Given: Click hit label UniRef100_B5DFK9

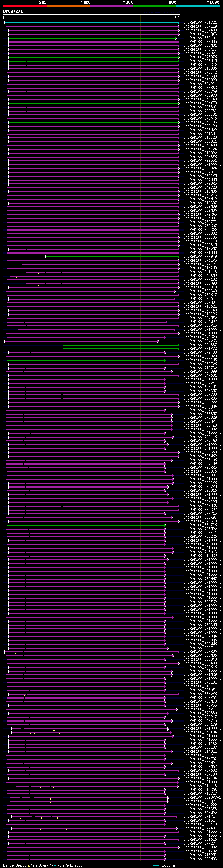Looking at the screenshot, I should click(x=200, y=602).
